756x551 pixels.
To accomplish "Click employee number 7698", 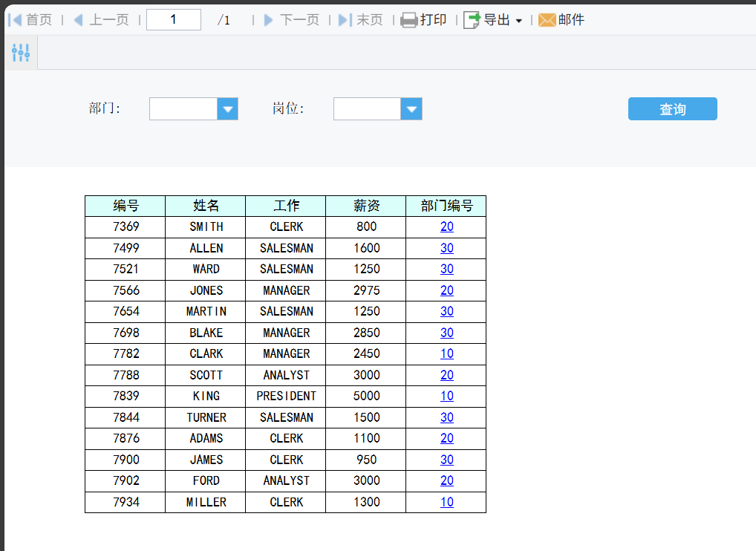I will [126, 333].
